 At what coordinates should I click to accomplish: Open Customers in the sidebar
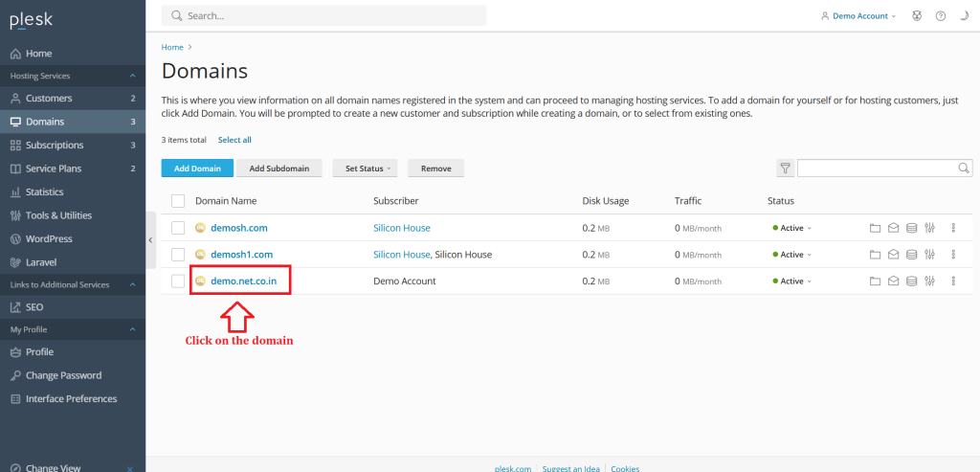[x=73, y=99]
